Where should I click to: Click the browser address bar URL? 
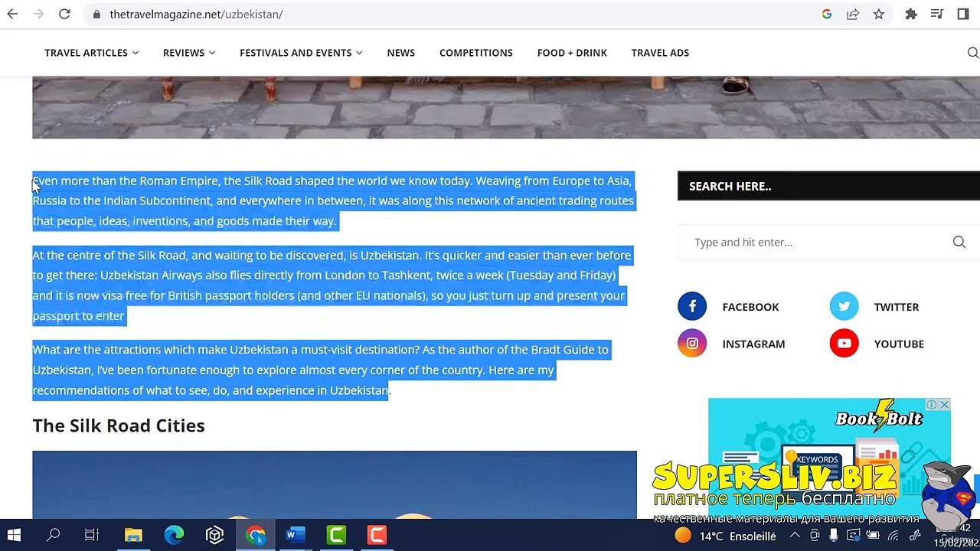pos(196,14)
